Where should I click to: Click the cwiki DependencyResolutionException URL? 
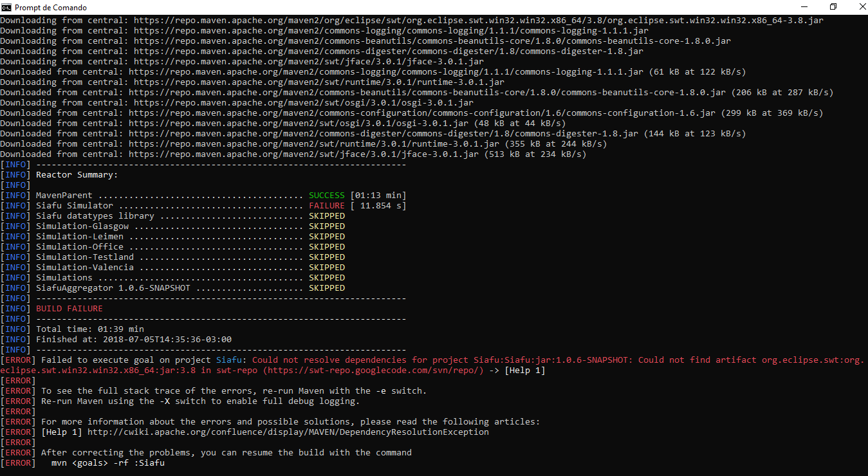[x=288, y=432]
